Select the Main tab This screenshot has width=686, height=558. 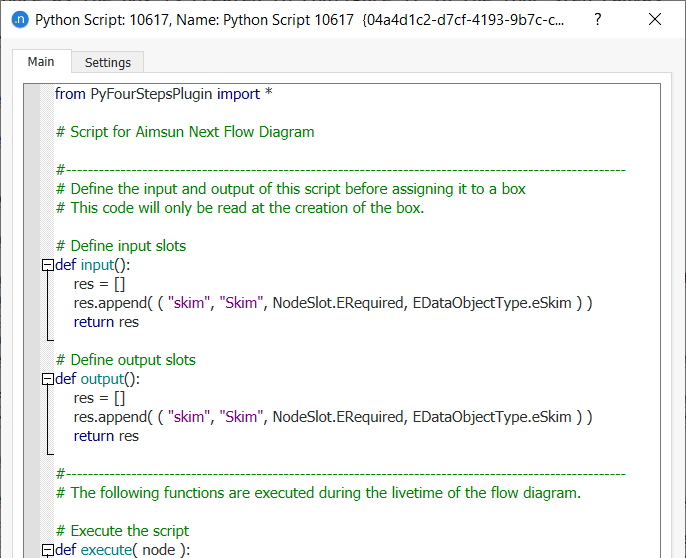[x=41, y=62]
